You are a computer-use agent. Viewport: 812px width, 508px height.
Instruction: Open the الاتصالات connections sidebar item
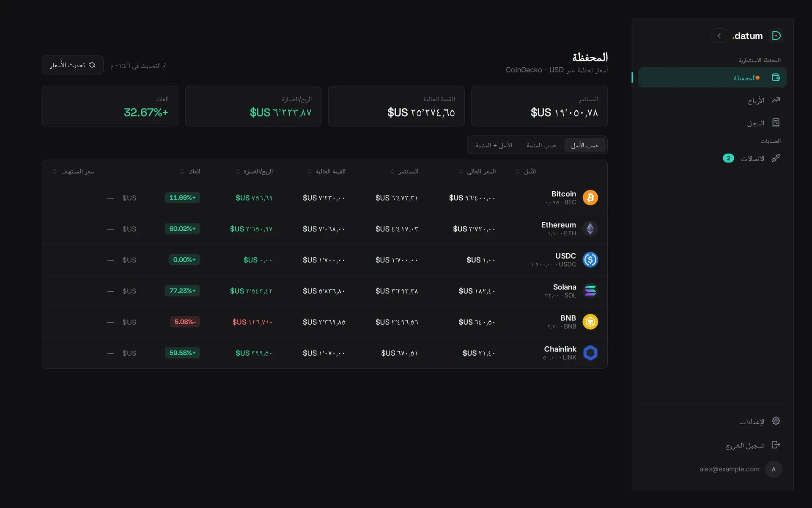coord(712,158)
